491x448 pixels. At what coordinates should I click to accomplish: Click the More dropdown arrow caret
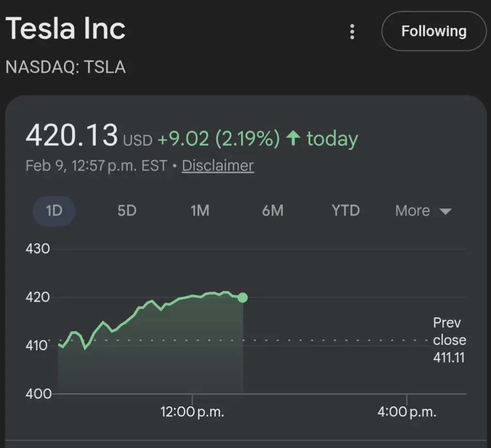click(x=445, y=211)
